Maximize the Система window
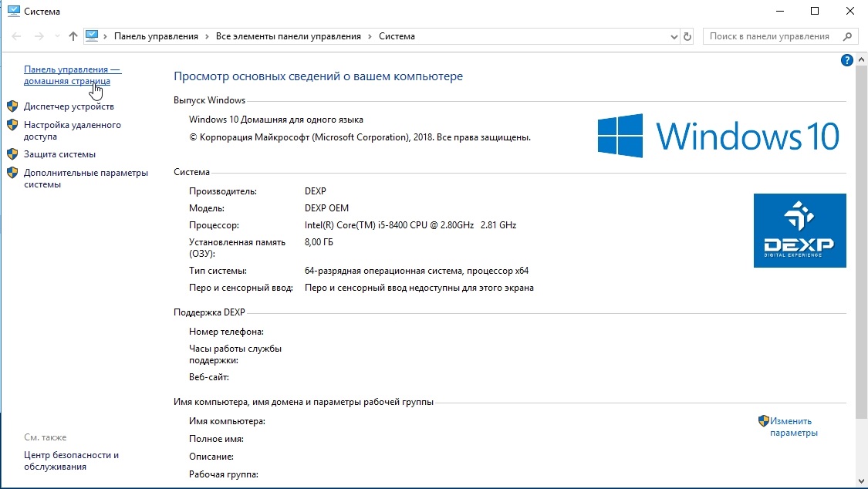 pyautogui.click(x=814, y=11)
